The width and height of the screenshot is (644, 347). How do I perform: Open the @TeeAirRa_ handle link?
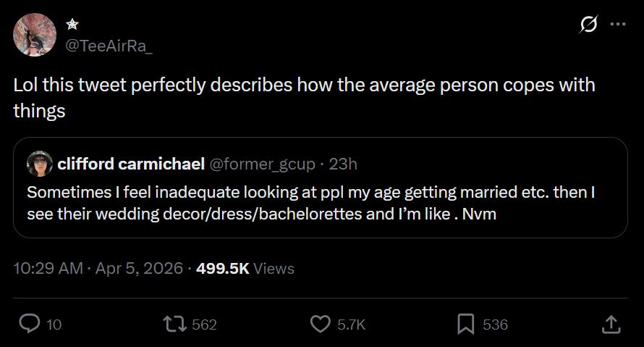tap(109, 45)
